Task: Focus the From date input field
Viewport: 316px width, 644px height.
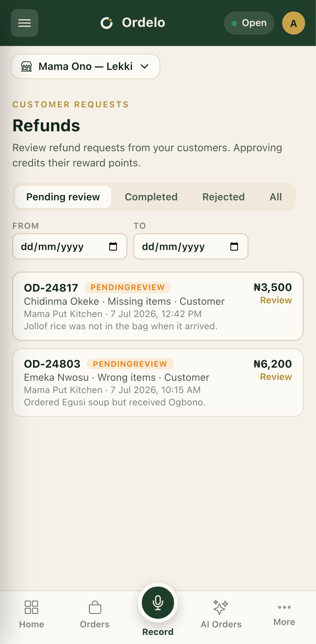Action: point(70,246)
